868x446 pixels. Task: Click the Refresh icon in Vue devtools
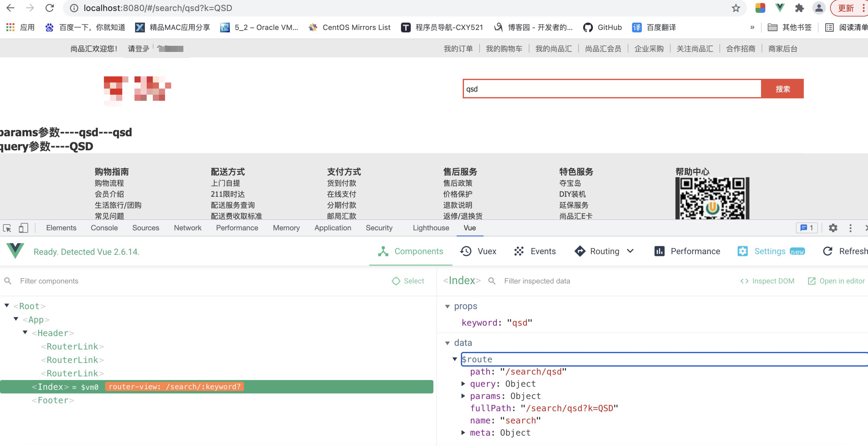pos(828,251)
